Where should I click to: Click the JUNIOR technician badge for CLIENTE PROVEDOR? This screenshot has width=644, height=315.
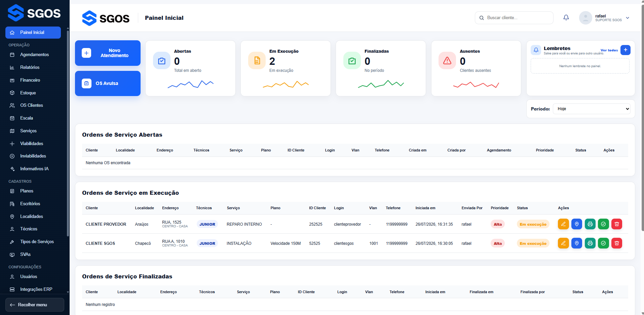click(x=207, y=224)
